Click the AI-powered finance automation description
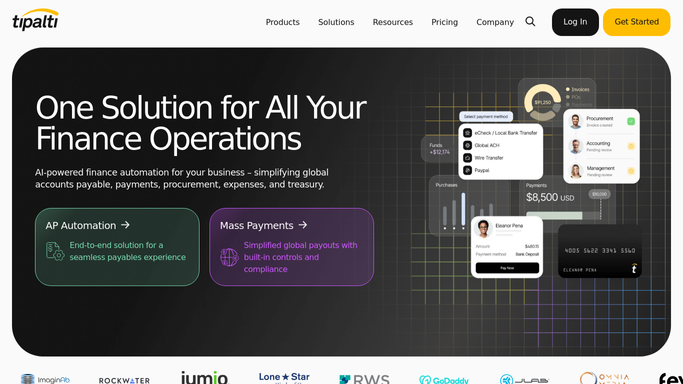The height and width of the screenshot is (384, 683). click(x=182, y=178)
